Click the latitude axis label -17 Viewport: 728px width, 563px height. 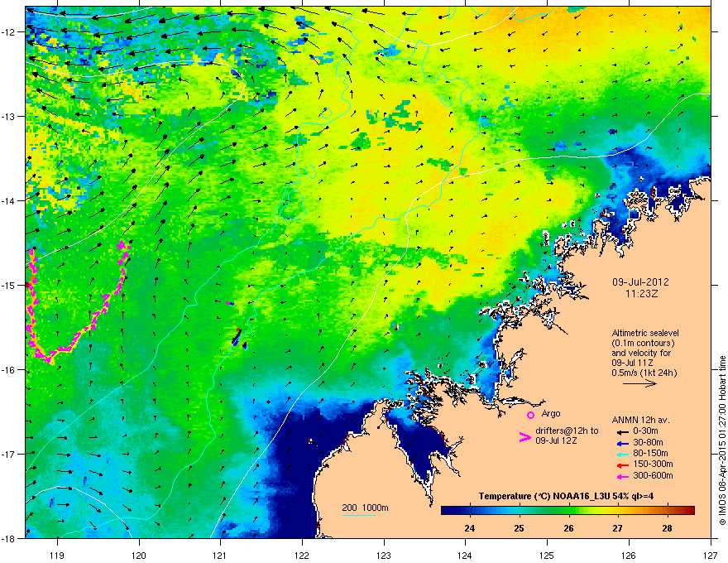[9, 454]
